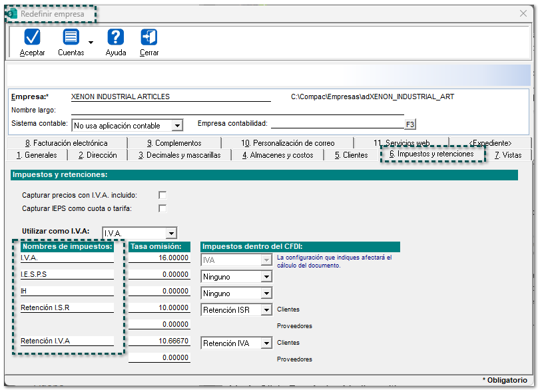Click the F3 lookup button
The height and width of the screenshot is (392, 540).
[x=410, y=124]
